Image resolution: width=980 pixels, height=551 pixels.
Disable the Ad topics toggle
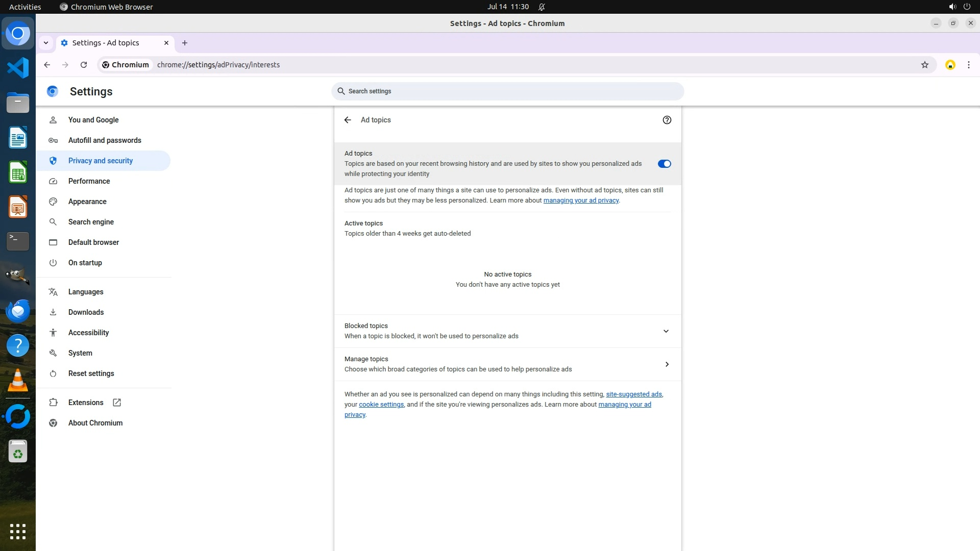[x=664, y=164]
